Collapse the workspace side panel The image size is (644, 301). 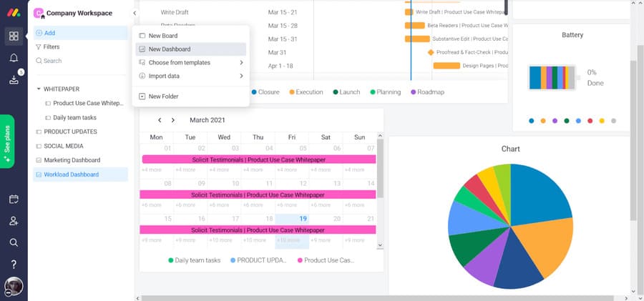point(135,14)
